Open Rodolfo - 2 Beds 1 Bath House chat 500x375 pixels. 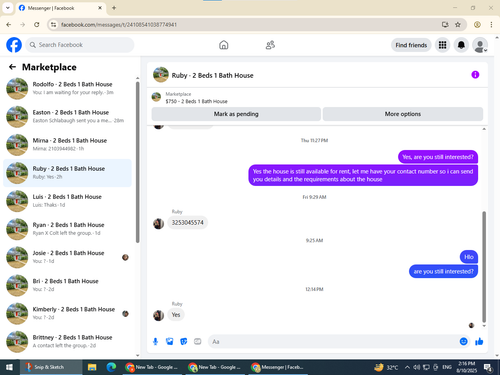(68, 88)
